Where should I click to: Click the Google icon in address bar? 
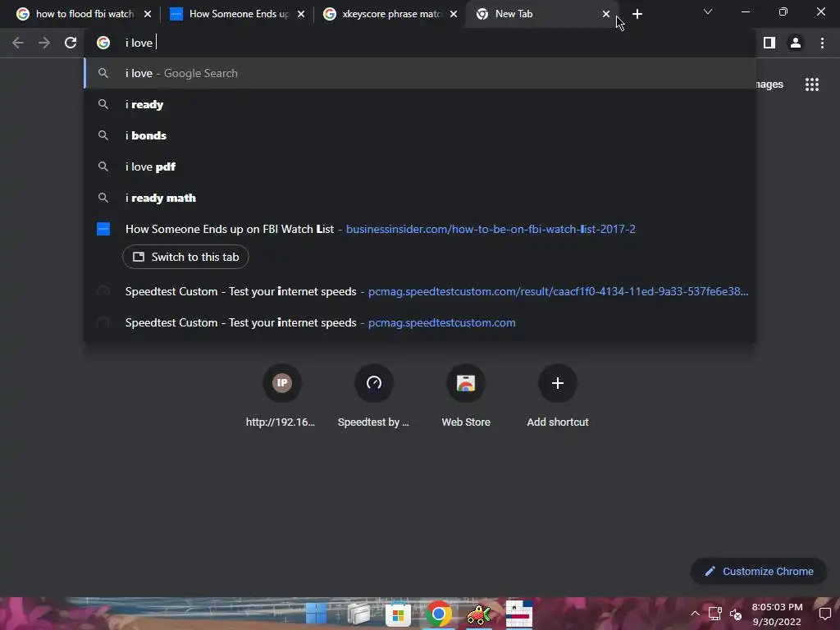103,43
